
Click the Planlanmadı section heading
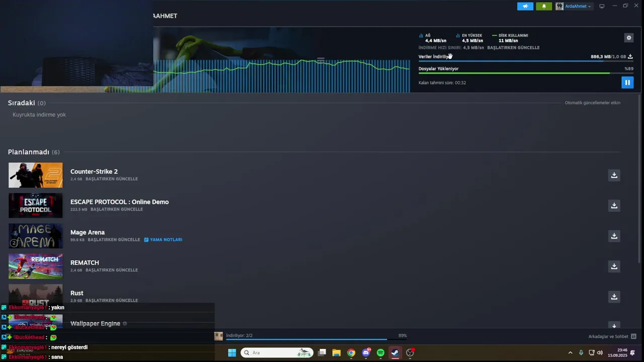(x=34, y=152)
